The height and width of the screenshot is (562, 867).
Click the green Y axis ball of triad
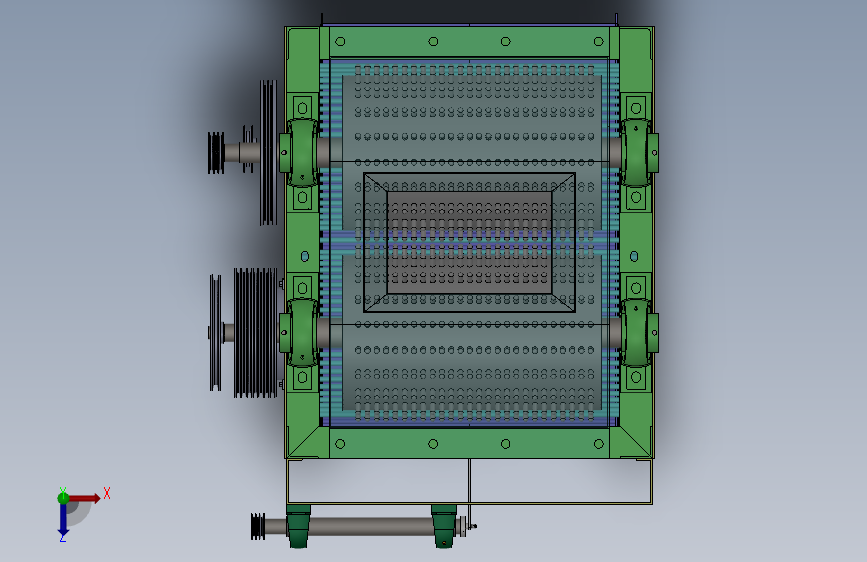[x=63, y=498]
